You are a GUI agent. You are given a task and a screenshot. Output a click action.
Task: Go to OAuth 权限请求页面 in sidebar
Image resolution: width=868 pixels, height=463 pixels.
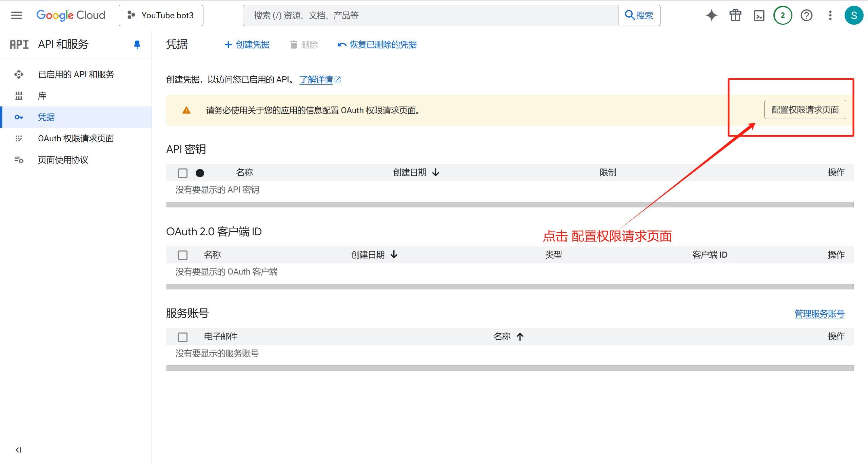[76, 138]
